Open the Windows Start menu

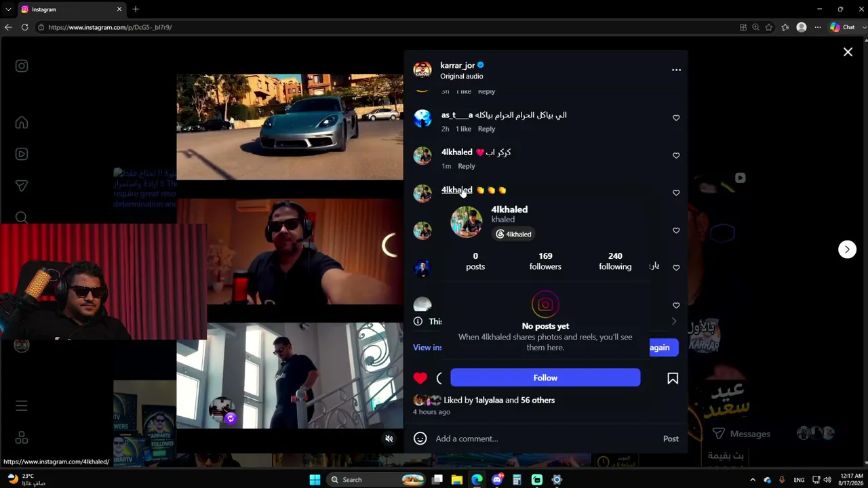coord(315,480)
